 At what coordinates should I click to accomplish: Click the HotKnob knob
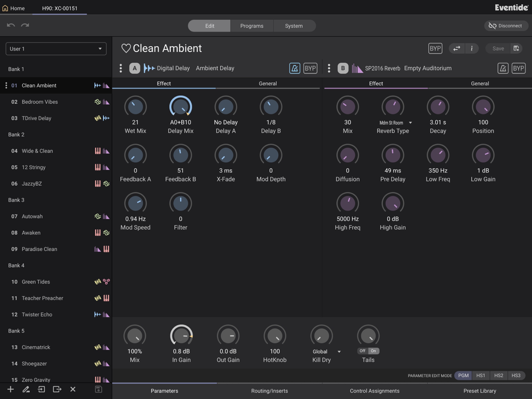[275, 336]
